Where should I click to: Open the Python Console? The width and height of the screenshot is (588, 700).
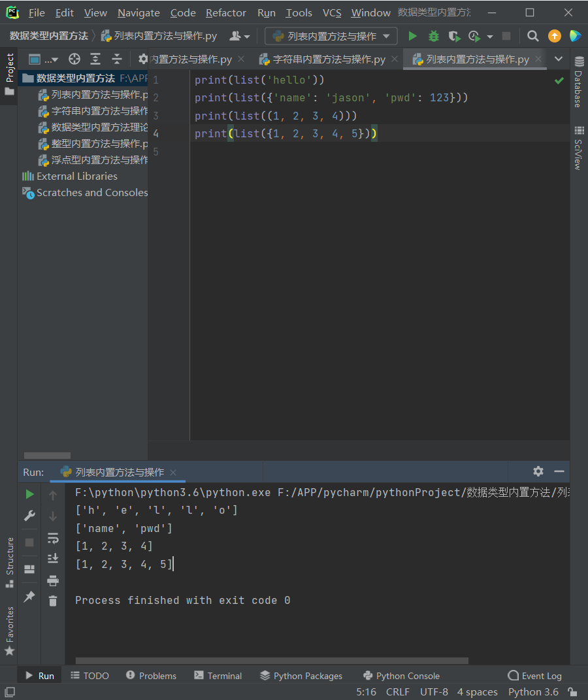pyautogui.click(x=402, y=675)
